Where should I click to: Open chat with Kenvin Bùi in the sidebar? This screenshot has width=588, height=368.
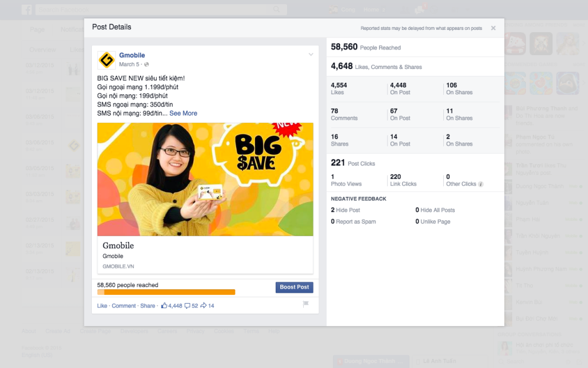544,302
